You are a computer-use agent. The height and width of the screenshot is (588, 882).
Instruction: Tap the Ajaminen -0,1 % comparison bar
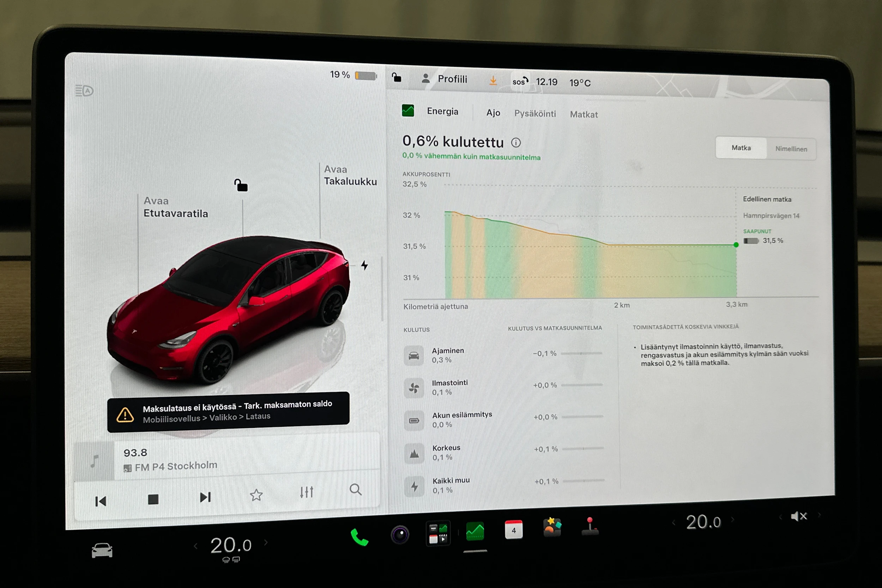(581, 353)
